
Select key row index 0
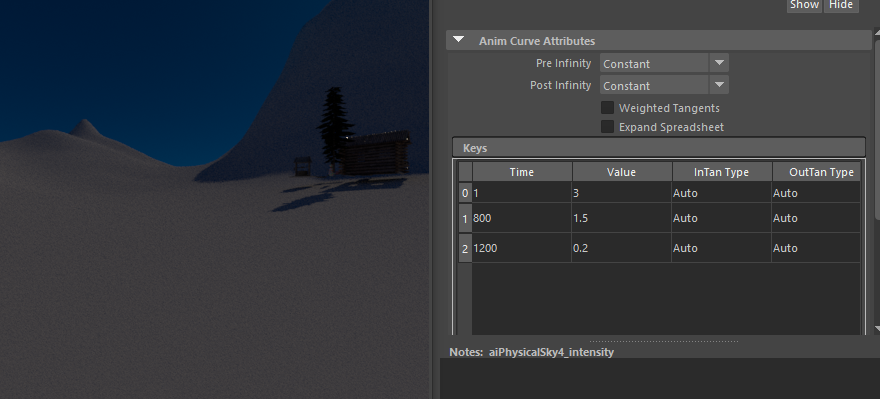tap(465, 193)
